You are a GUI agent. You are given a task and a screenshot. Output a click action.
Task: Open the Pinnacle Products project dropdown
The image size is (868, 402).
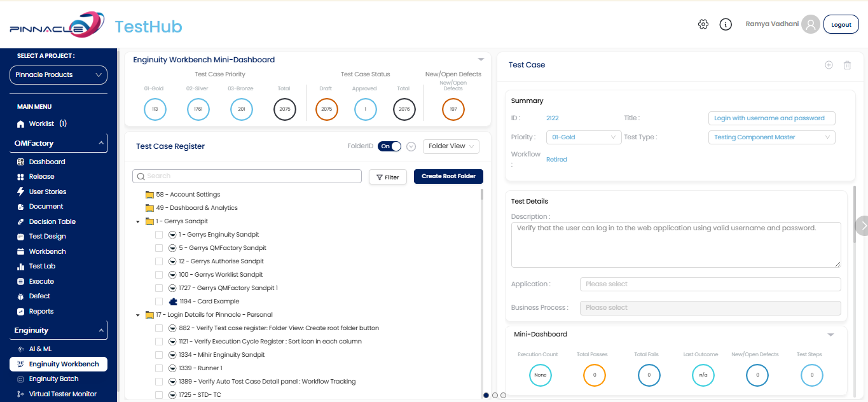click(x=59, y=75)
